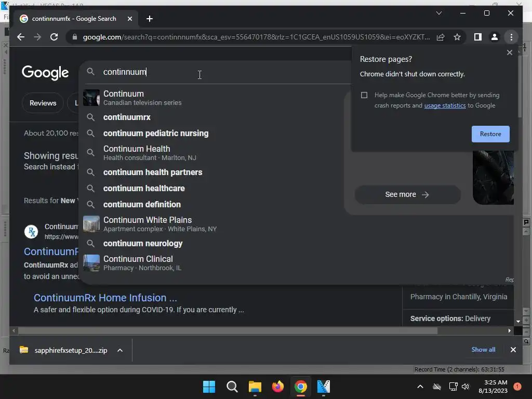Open the notification badge in the tray
Viewport: 532px width, 399px height.
517,387
